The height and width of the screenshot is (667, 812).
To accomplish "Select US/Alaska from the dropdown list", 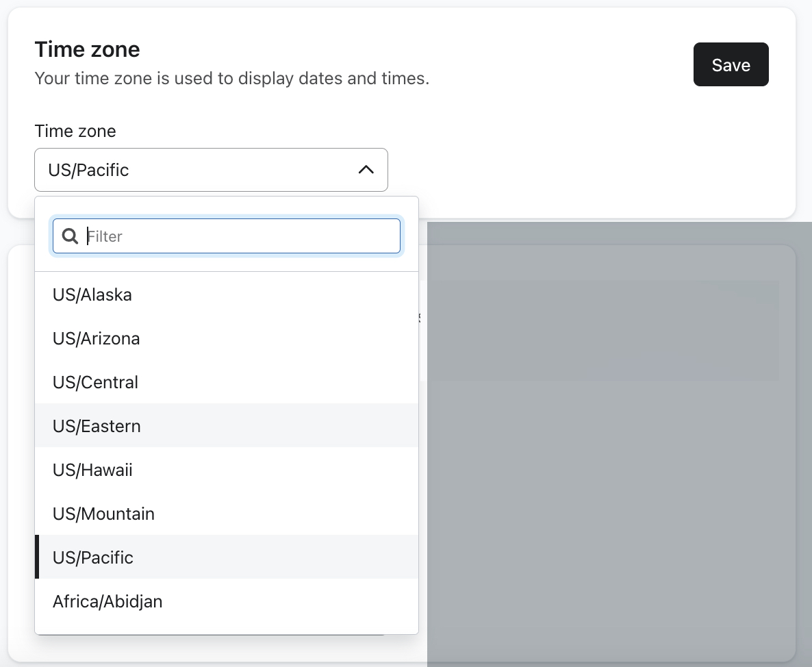I will click(x=92, y=294).
